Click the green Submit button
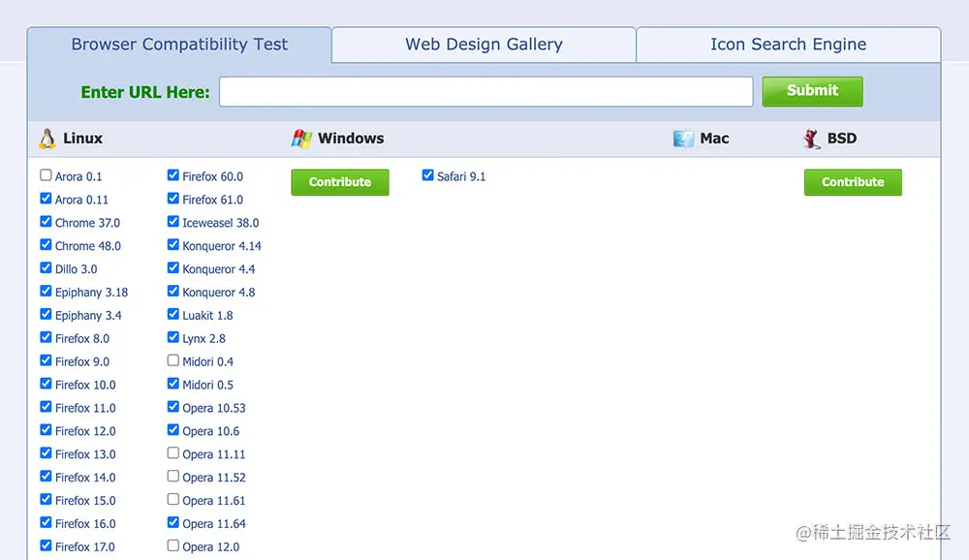Screen dimensions: 969x560 812,91
